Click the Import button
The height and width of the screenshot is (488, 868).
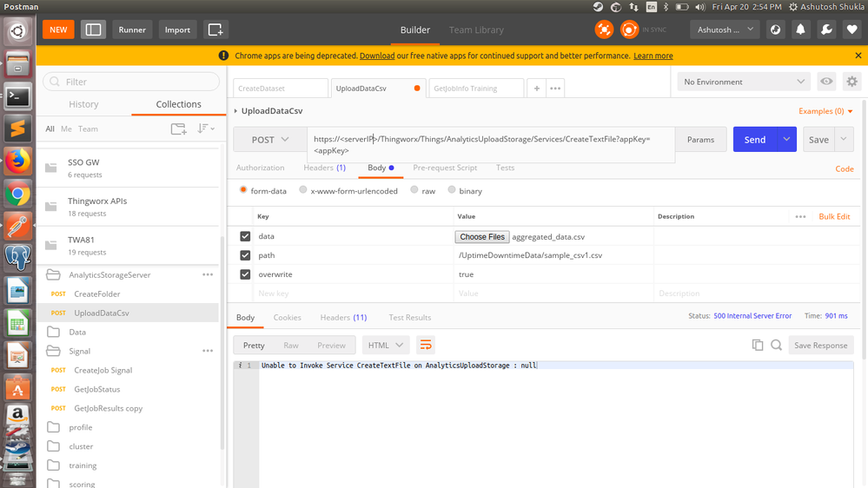177,30
